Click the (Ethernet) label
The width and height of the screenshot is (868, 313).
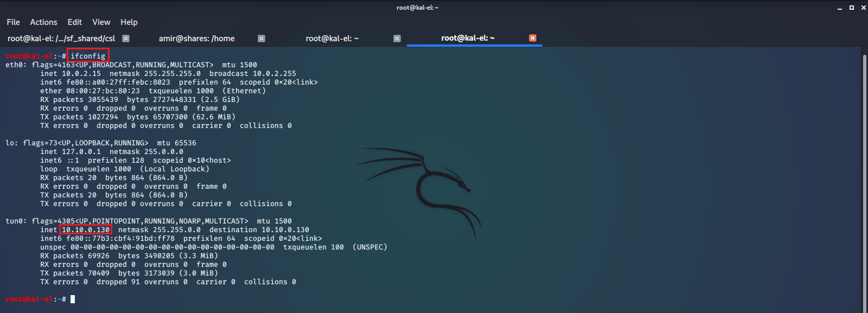(x=244, y=91)
